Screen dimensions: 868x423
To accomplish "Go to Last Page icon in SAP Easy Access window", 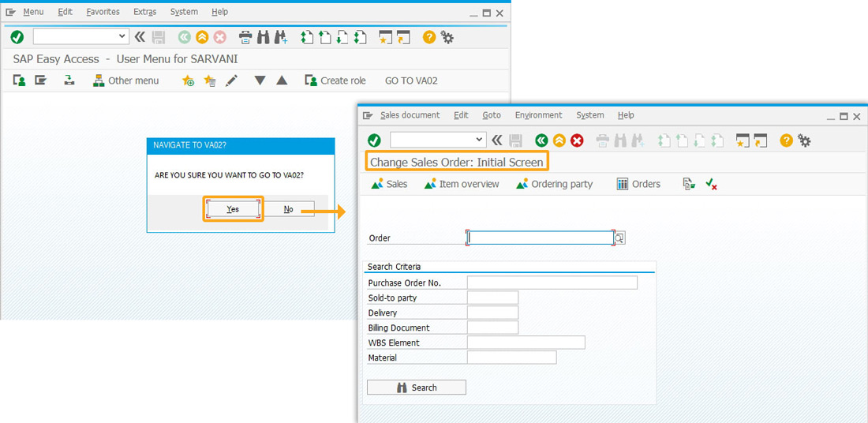I will [361, 38].
